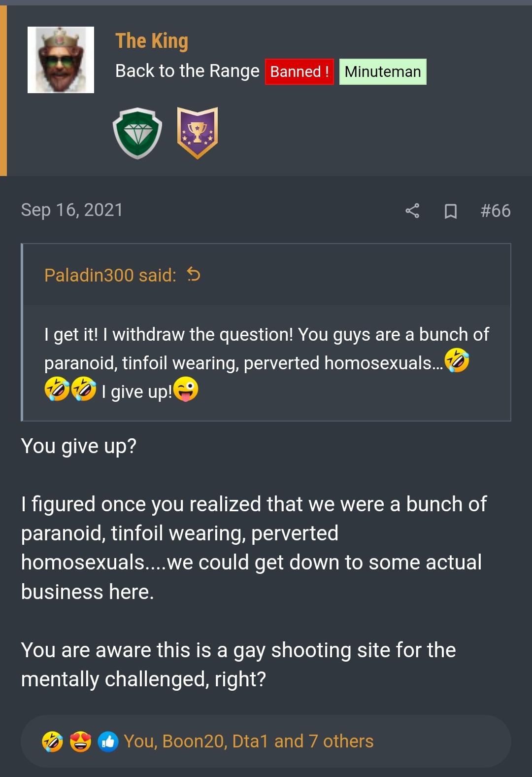The height and width of the screenshot is (777, 532).
Task: Open The King's profile via username
Action: point(152,41)
